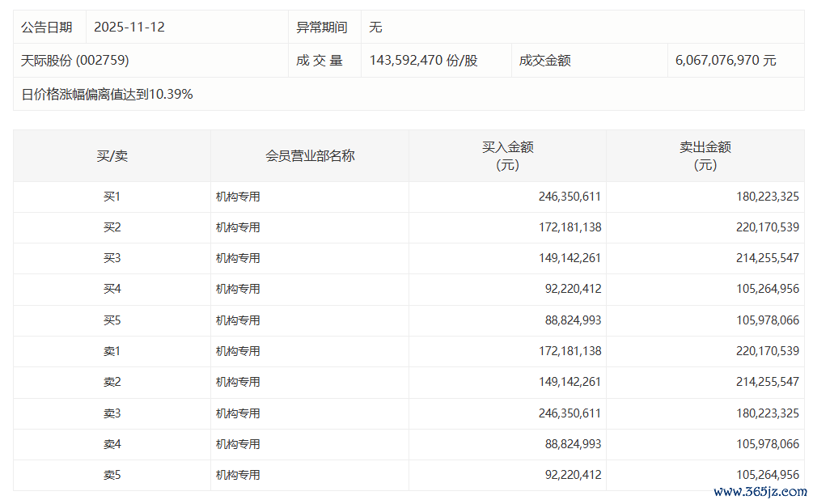Click the 公告日期 label

(47, 27)
